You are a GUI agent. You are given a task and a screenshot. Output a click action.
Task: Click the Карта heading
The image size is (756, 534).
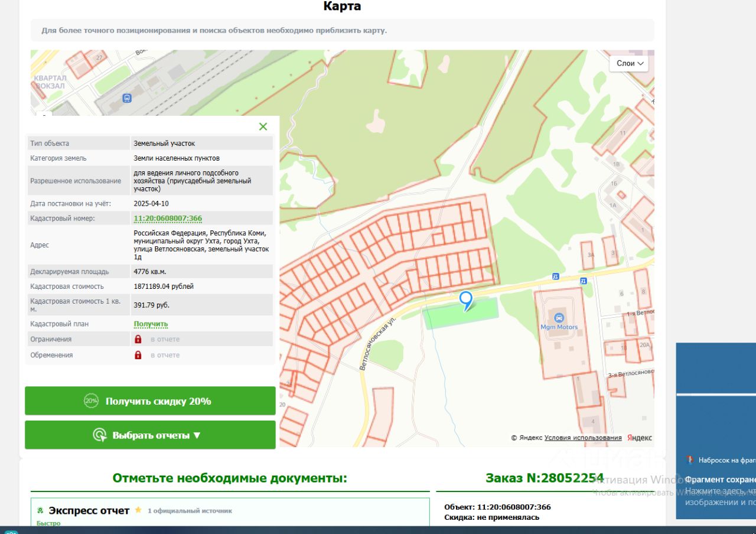[x=342, y=6]
